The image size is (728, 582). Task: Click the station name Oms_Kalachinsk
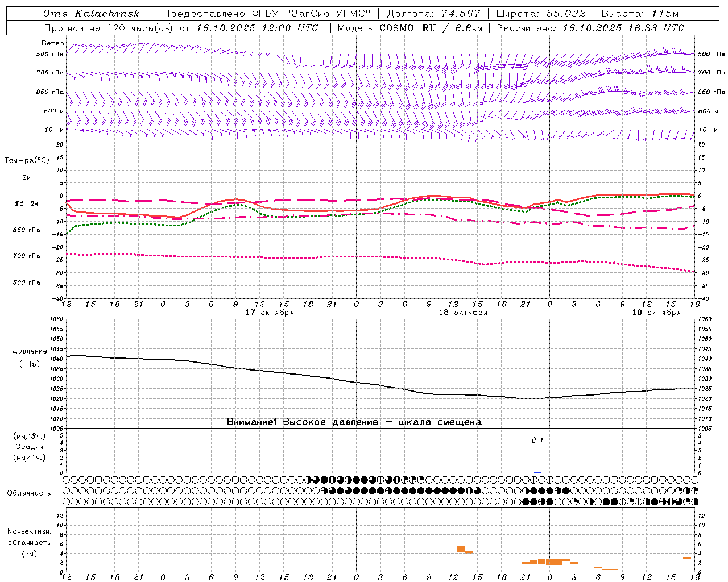coord(91,14)
